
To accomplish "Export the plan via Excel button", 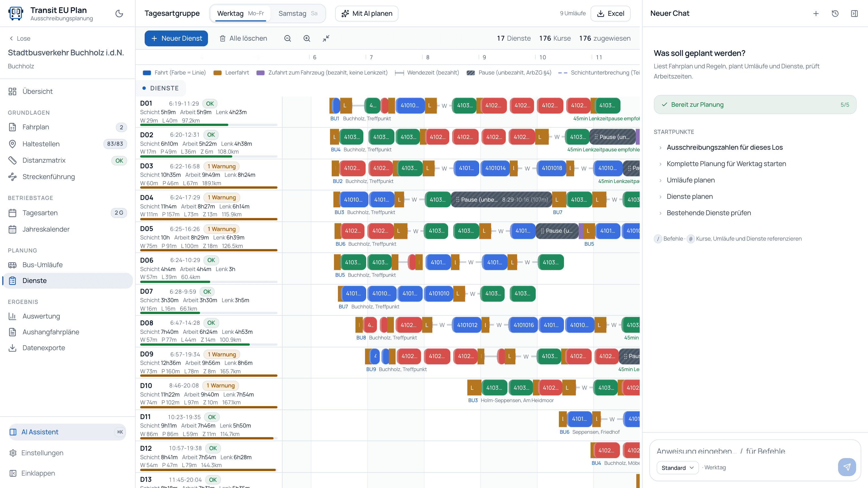I will pyautogui.click(x=611, y=14).
